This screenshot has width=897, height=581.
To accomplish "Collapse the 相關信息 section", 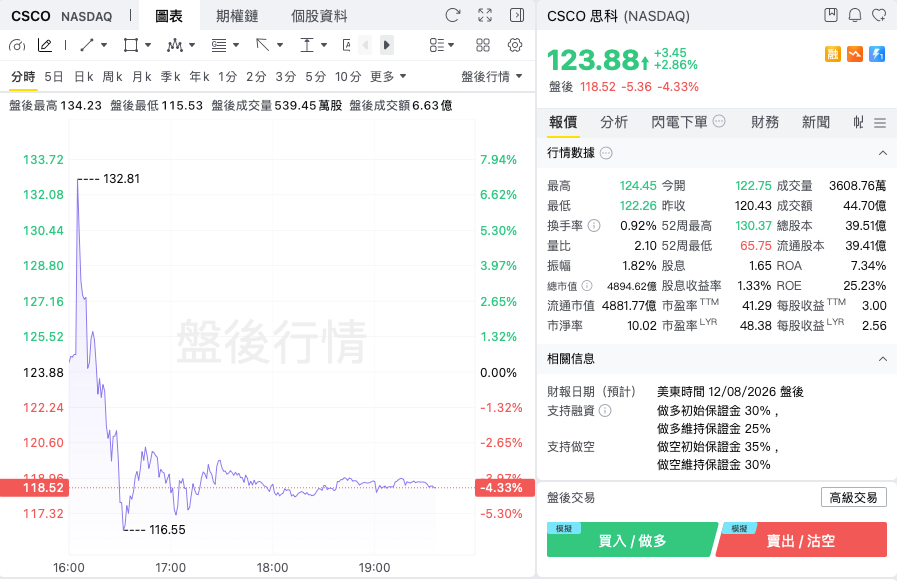I will coord(883,359).
